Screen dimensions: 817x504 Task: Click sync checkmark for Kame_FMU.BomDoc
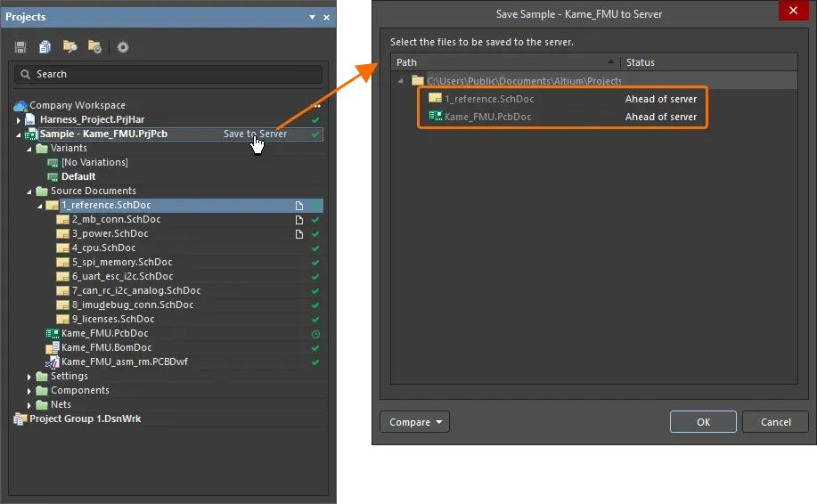coord(315,348)
